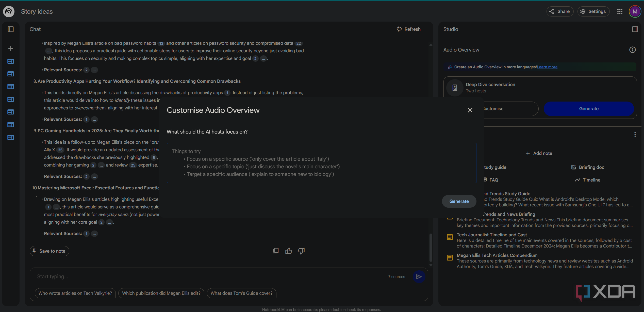644x312 pixels.
Task: Close the Customise Audio Overview dialog
Action: [470, 110]
